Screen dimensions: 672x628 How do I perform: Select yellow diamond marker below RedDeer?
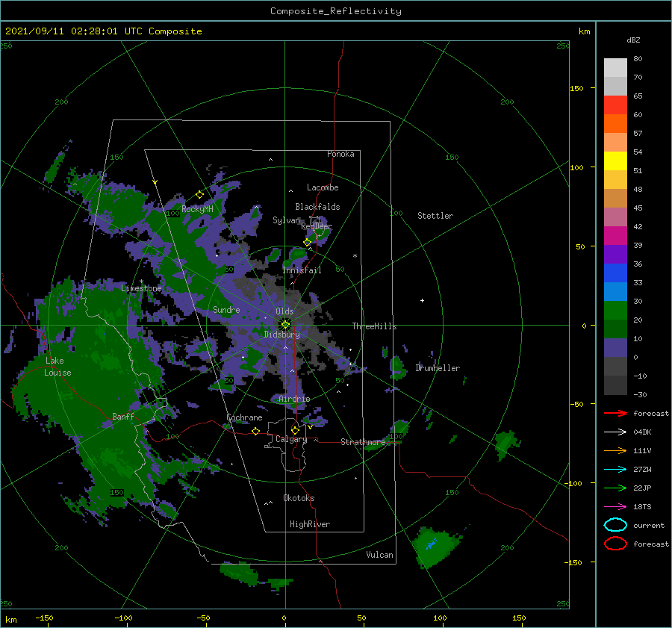pos(308,242)
